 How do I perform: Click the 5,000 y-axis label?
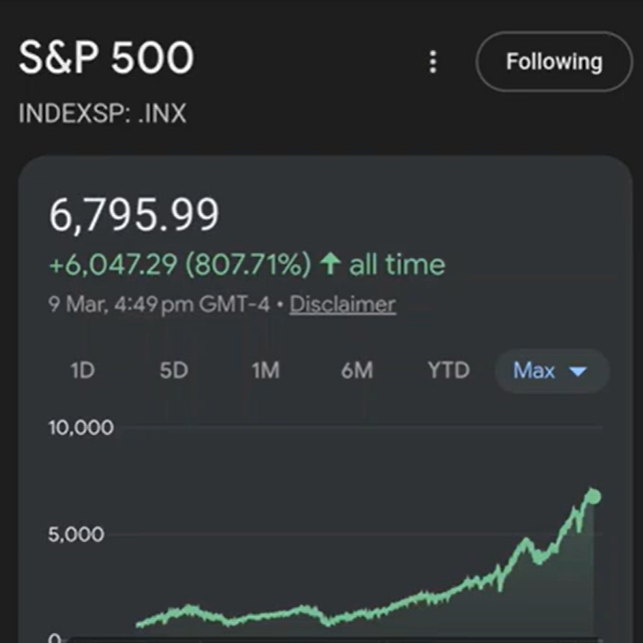(76, 534)
